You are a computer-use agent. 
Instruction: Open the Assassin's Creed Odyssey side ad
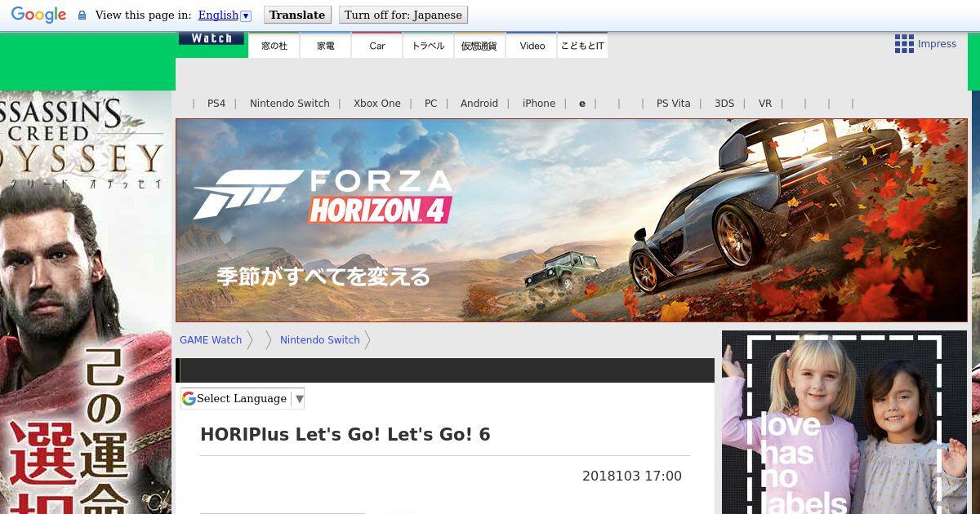point(86,302)
